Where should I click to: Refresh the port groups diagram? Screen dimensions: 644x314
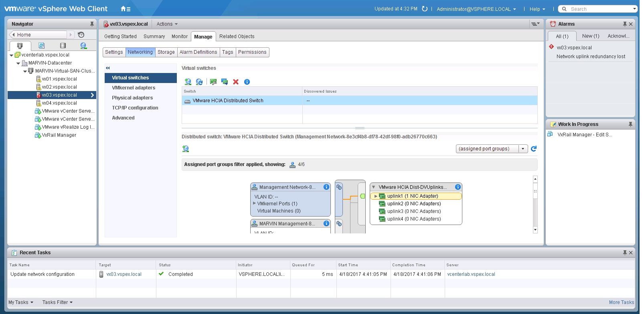(x=534, y=149)
